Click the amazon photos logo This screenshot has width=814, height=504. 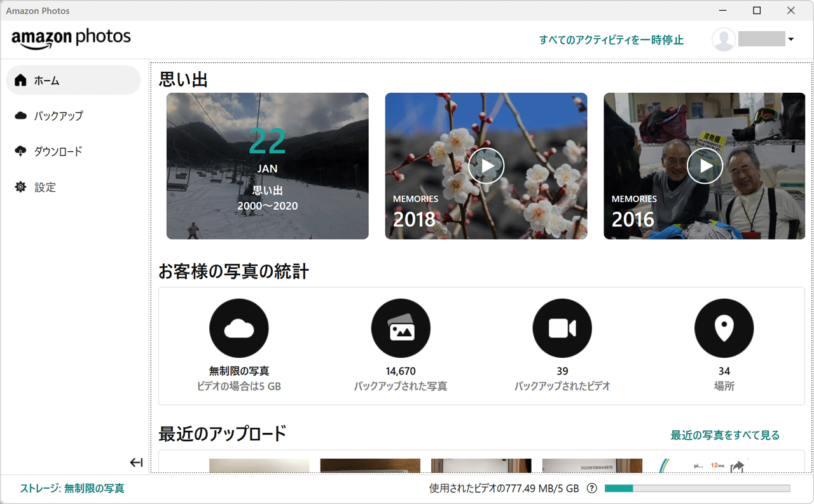[x=71, y=39]
